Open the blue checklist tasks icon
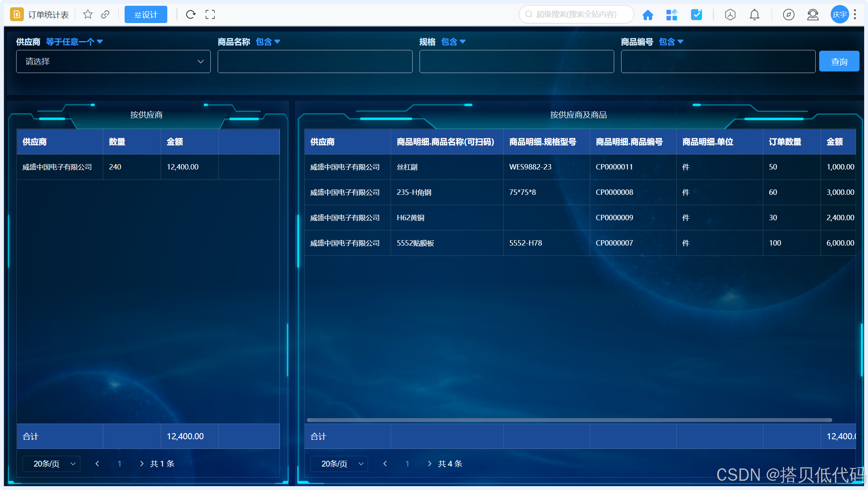The height and width of the screenshot is (490, 868). tap(696, 15)
